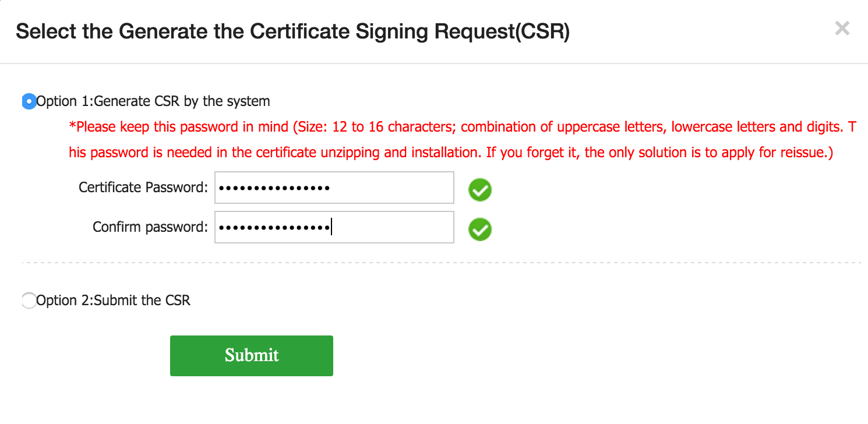Click the line under the dialog title
868x424 pixels.
434,63
